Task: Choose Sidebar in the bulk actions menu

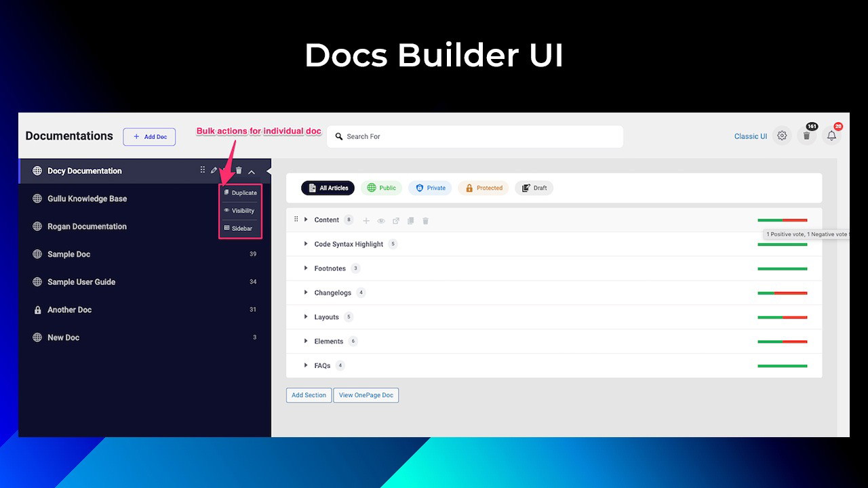Action: [240, 228]
